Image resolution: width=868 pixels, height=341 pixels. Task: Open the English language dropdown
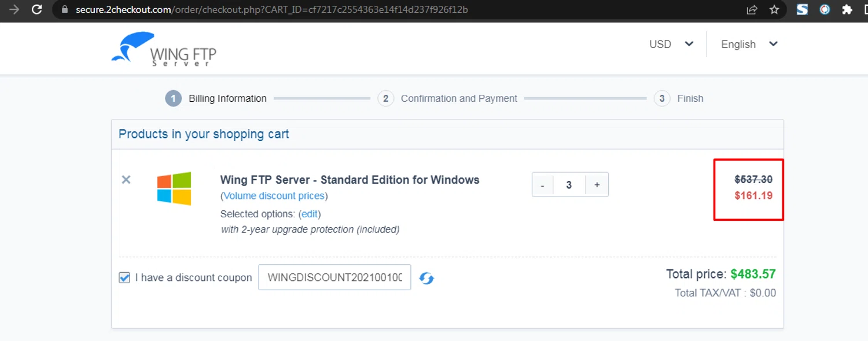pos(749,45)
